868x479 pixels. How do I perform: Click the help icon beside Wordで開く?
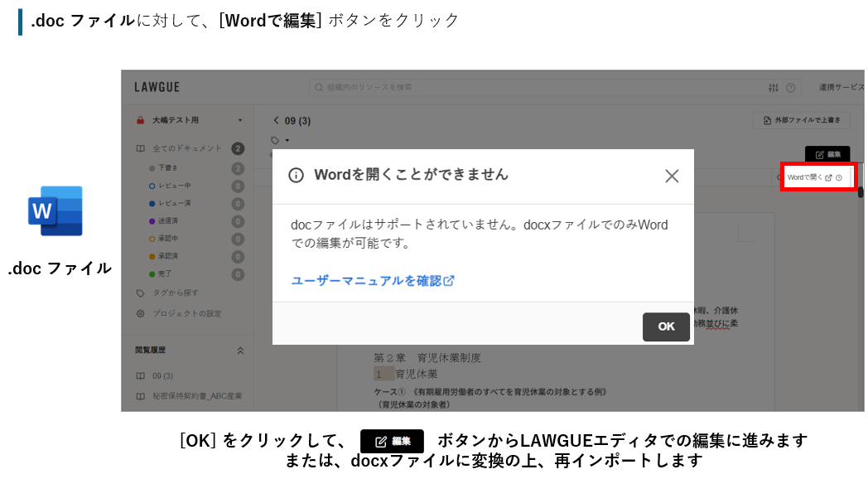point(839,177)
